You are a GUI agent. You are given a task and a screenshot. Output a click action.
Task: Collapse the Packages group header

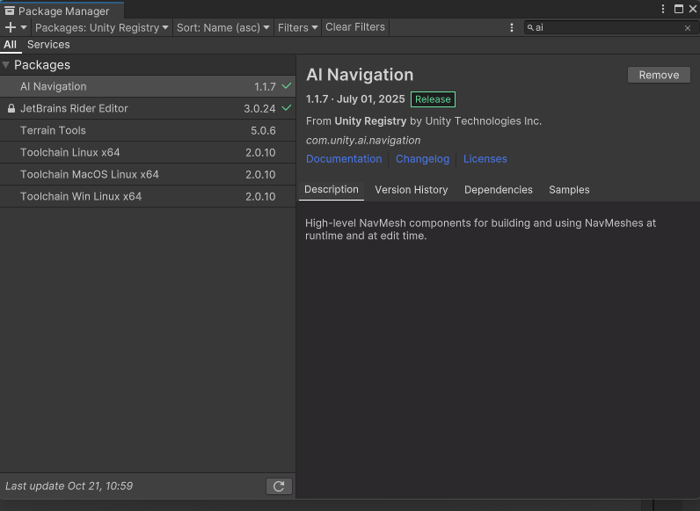[7, 65]
